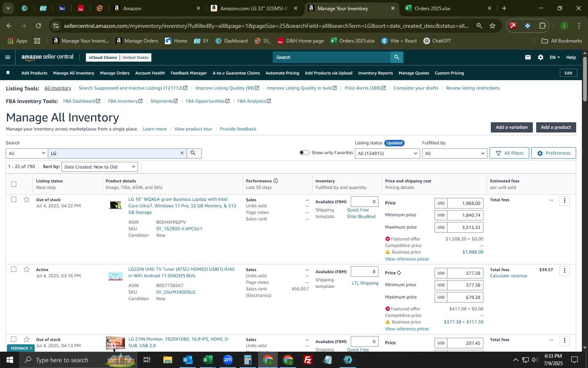Open browser zoom magnifier in address bar
Viewport: 588px width, 368px height.
[x=479, y=26]
